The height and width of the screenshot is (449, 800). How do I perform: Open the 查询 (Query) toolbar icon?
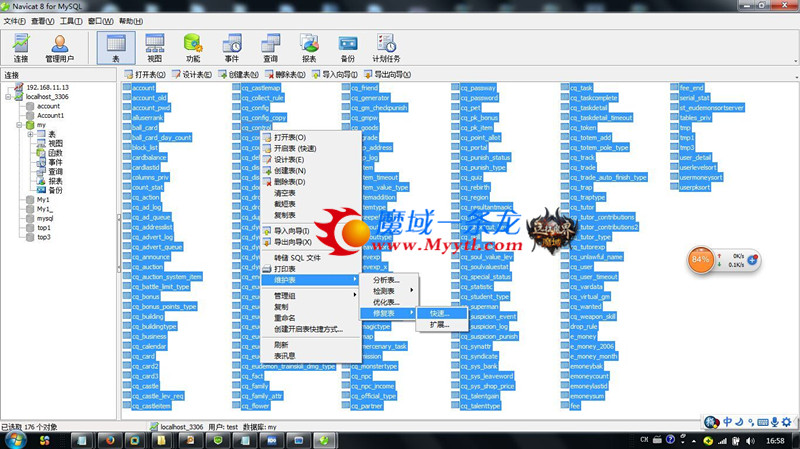coord(271,48)
